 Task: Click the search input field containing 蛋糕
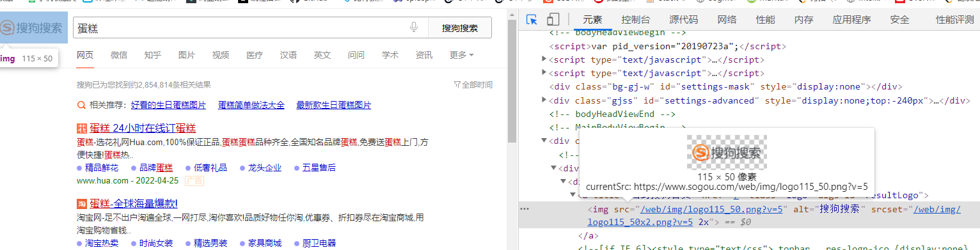pos(250,28)
